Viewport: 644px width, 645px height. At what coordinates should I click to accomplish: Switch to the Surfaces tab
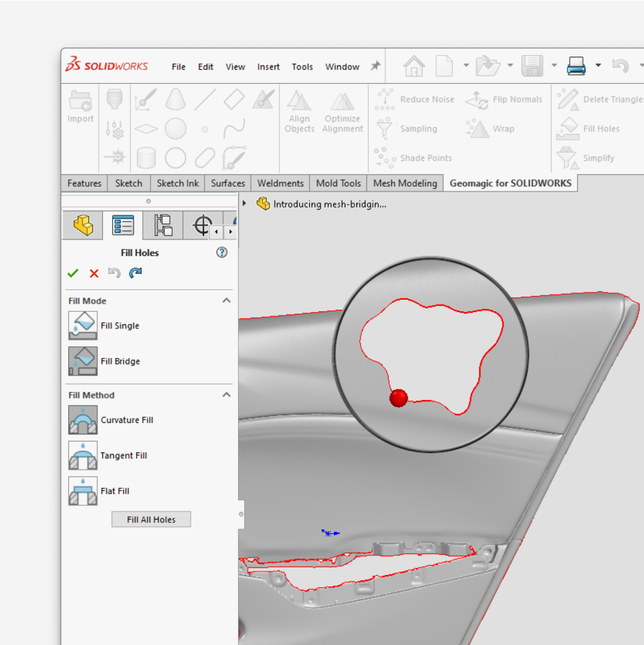point(228,183)
